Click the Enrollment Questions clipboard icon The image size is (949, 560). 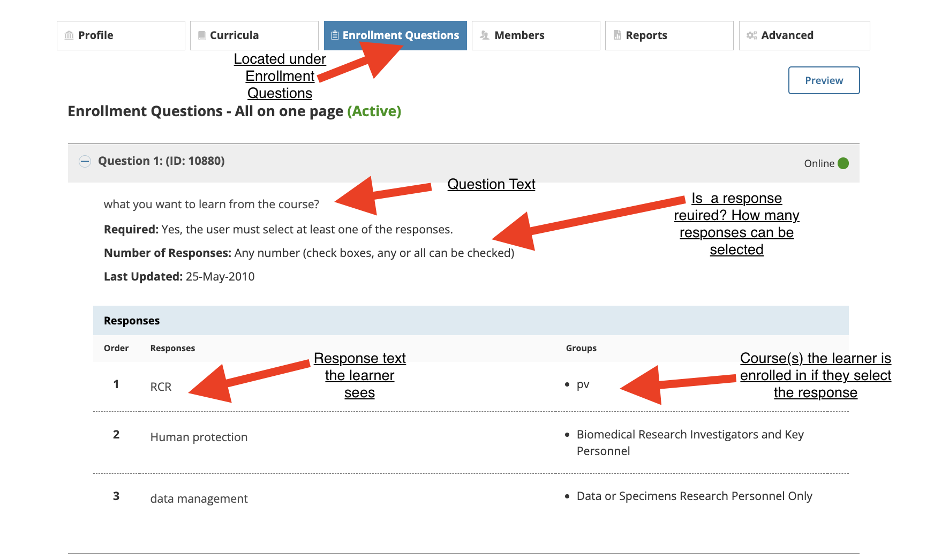(x=335, y=35)
